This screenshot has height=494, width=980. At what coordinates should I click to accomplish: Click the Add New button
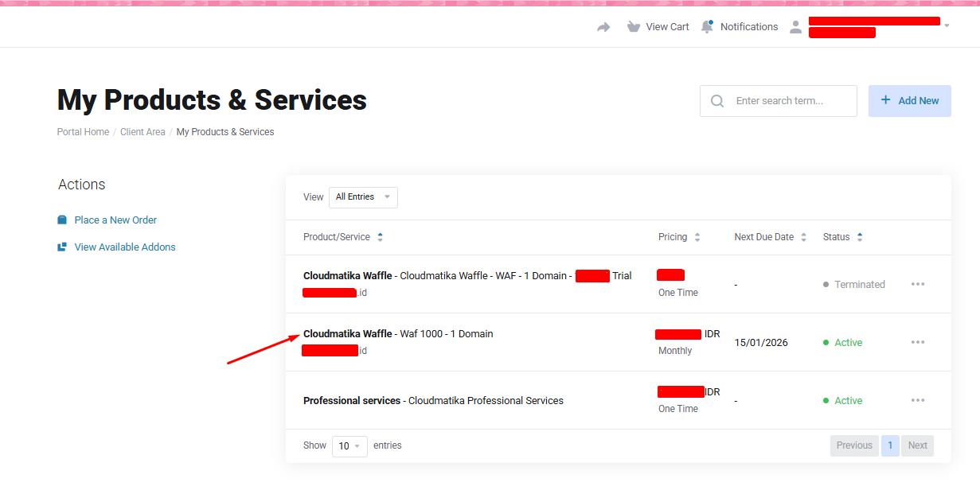pos(910,101)
